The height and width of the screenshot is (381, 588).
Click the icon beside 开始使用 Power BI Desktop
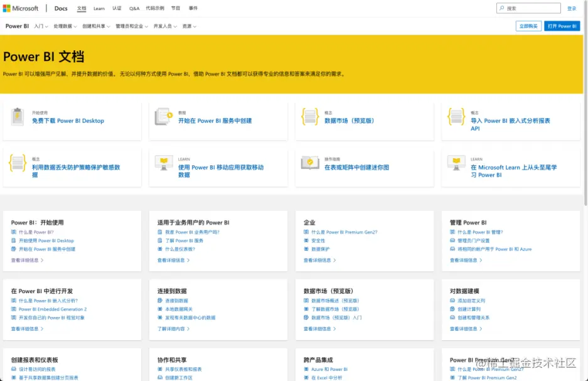(14, 240)
